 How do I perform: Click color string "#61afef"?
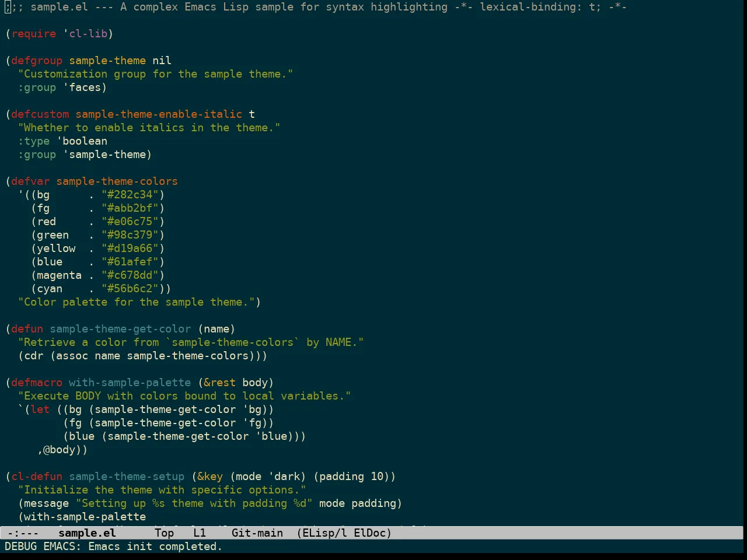[x=130, y=262]
